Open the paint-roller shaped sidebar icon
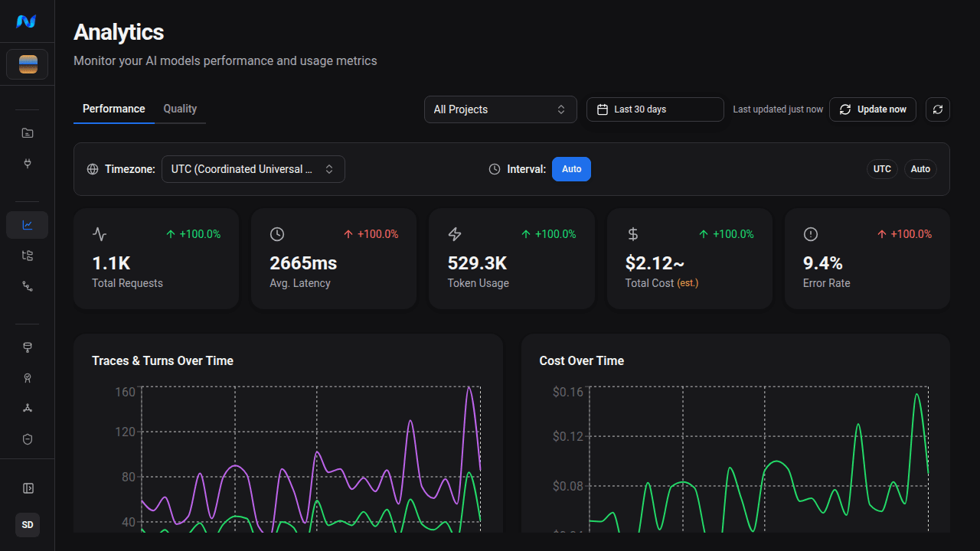Image resolution: width=980 pixels, height=551 pixels. (x=28, y=347)
